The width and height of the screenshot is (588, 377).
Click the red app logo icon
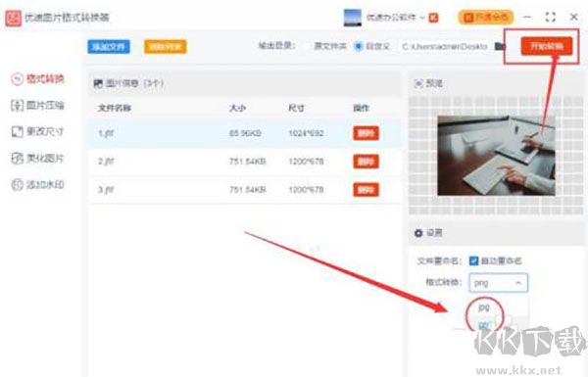click(x=14, y=18)
